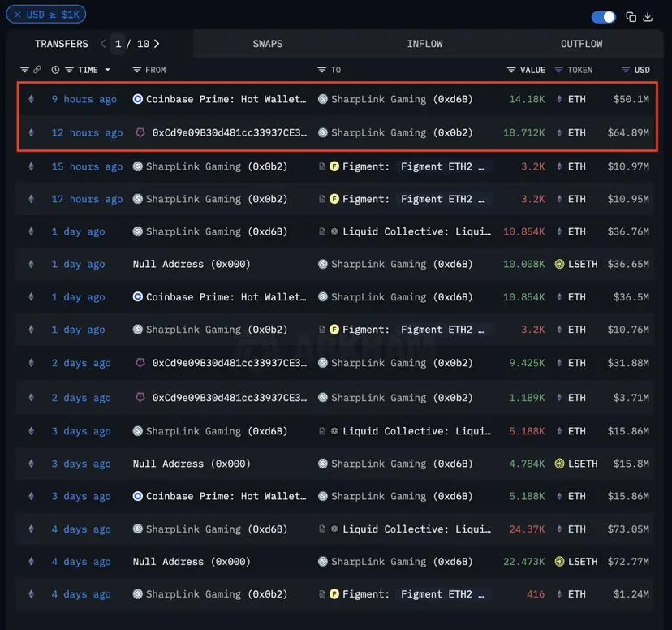The width and height of the screenshot is (672, 630).
Task: Click Coinbase Prime logo in $36.5M row
Action: [x=138, y=296]
